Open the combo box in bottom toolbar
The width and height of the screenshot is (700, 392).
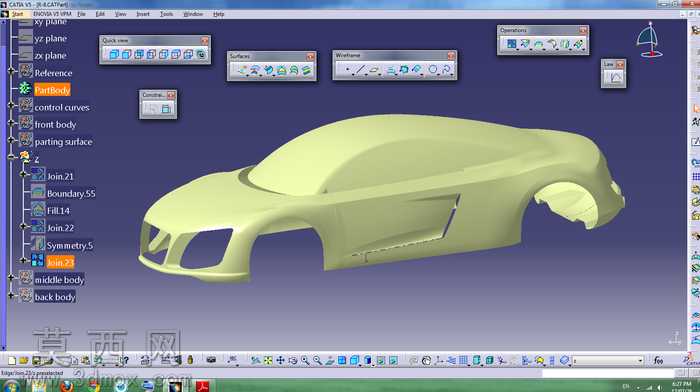[x=608, y=360]
